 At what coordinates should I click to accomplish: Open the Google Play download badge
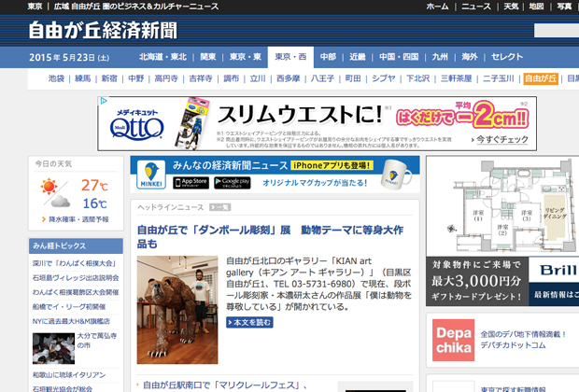(x=233, y=181)
